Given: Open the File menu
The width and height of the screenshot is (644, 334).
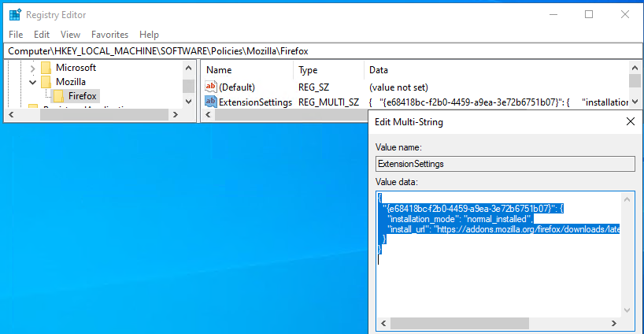Looking at the screenshot, I should tap(16, 35).
